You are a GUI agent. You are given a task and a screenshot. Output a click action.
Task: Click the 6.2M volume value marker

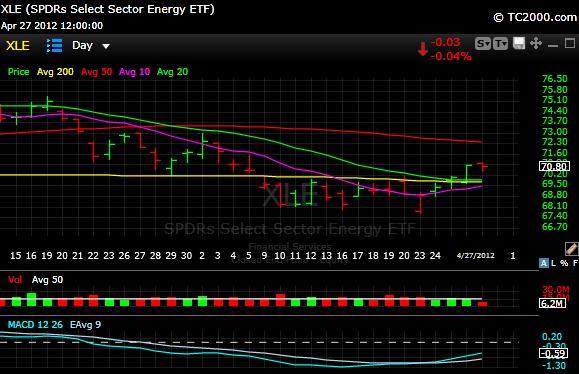click(x=552, y=303)
